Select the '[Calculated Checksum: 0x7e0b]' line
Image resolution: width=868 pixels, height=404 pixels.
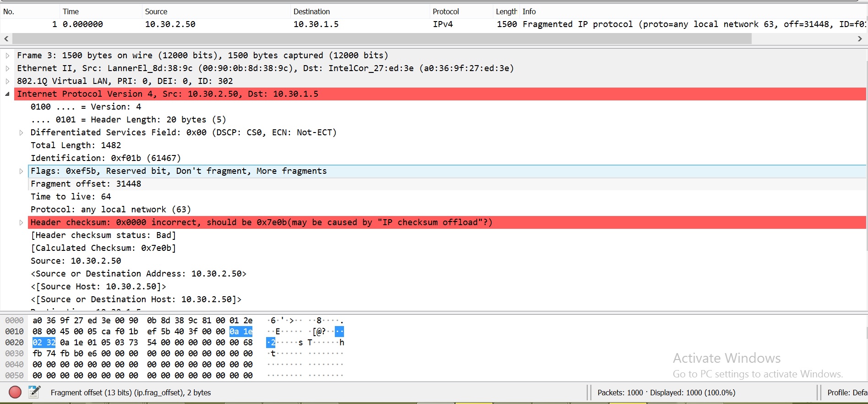pyautogui.click(x=104, y=248)
